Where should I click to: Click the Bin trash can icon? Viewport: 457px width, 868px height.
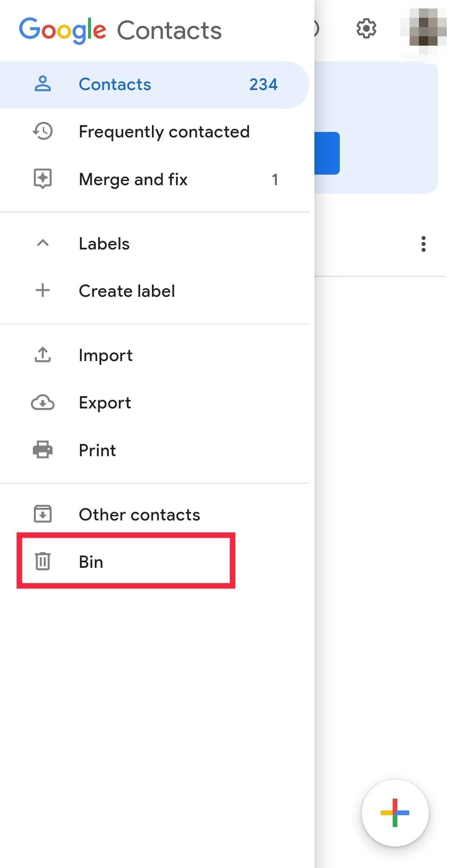pos(43,561)
